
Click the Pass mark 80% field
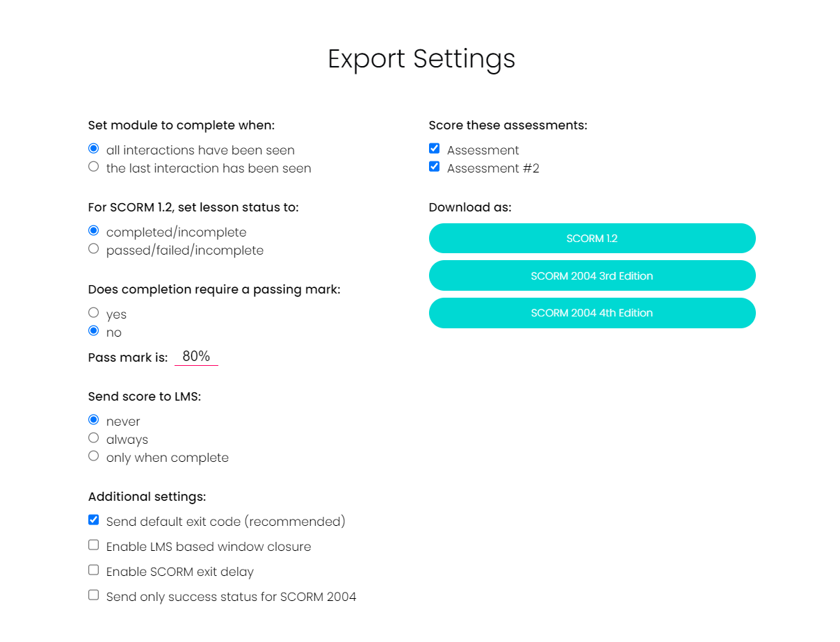point(196,357)
